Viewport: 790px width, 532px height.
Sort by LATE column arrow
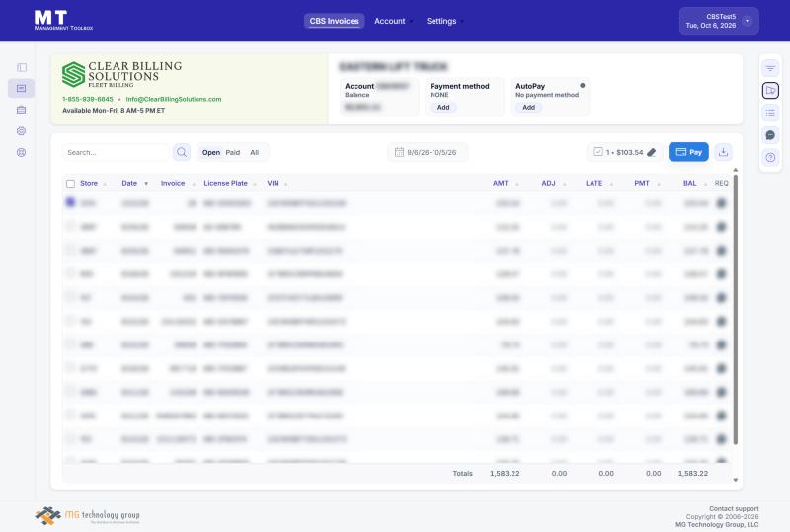click(x=611, y=184)
